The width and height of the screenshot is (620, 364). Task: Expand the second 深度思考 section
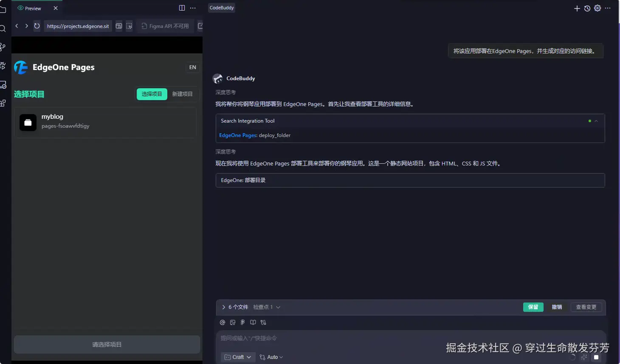(225, 152)
